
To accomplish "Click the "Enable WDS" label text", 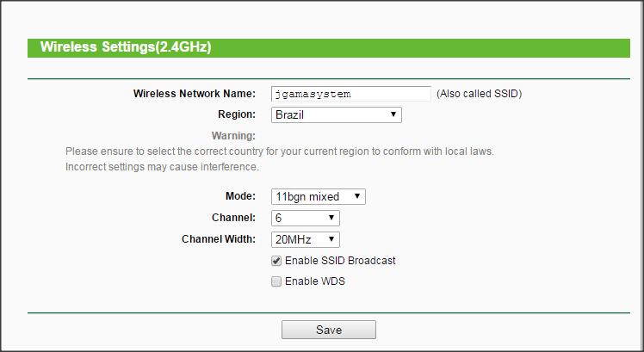I will [x=314, y=281].
